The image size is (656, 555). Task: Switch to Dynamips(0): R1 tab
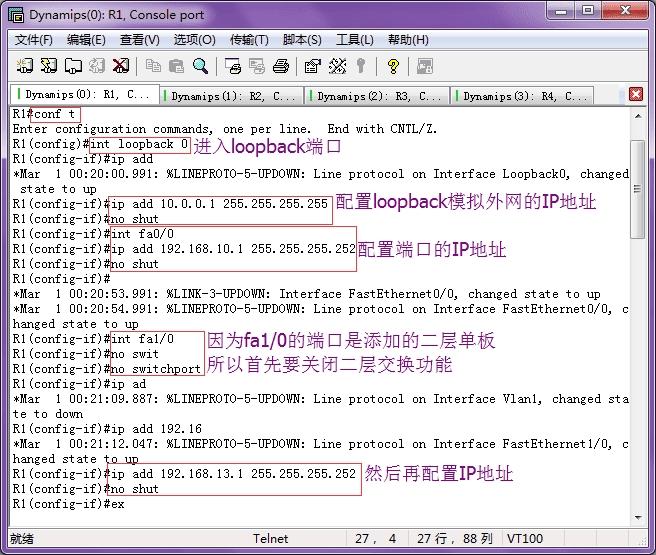point(85,95)
